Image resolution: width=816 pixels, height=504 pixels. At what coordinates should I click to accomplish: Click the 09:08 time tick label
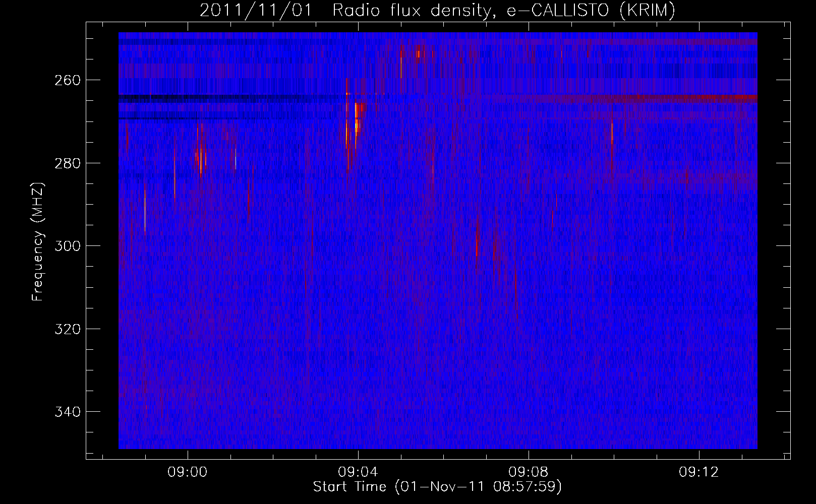(x=529, y=472)
